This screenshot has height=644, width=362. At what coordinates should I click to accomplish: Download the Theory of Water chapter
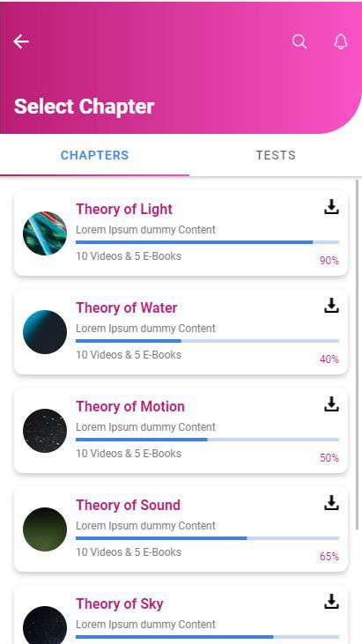(x=331, y=306)
